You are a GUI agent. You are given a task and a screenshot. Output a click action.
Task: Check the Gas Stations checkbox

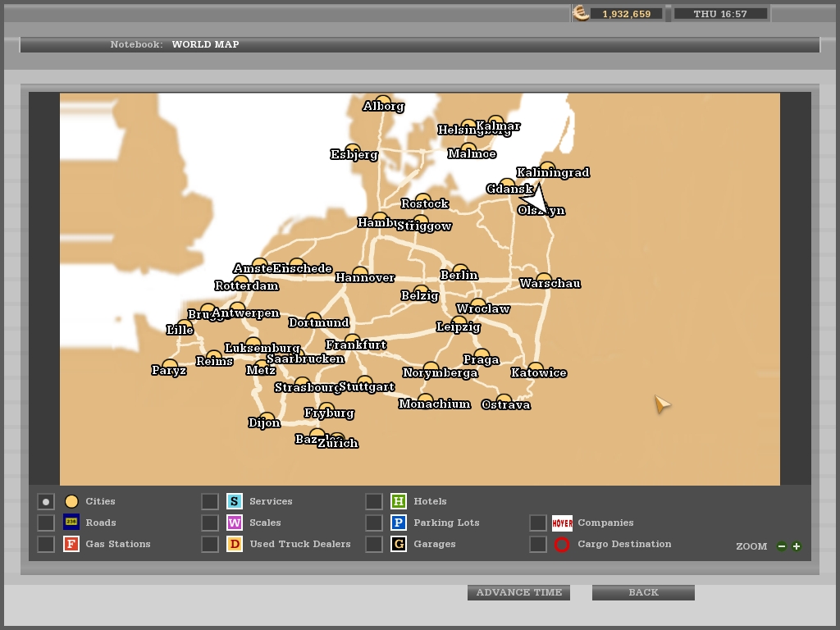46,544
